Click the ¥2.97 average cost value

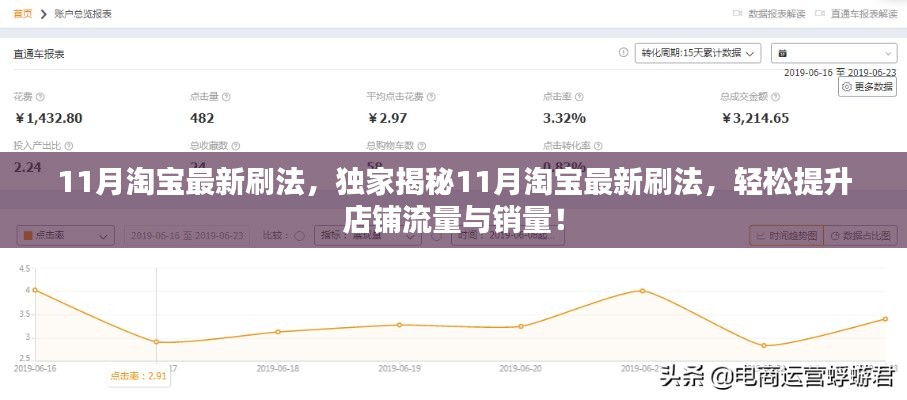coord(387,118)
